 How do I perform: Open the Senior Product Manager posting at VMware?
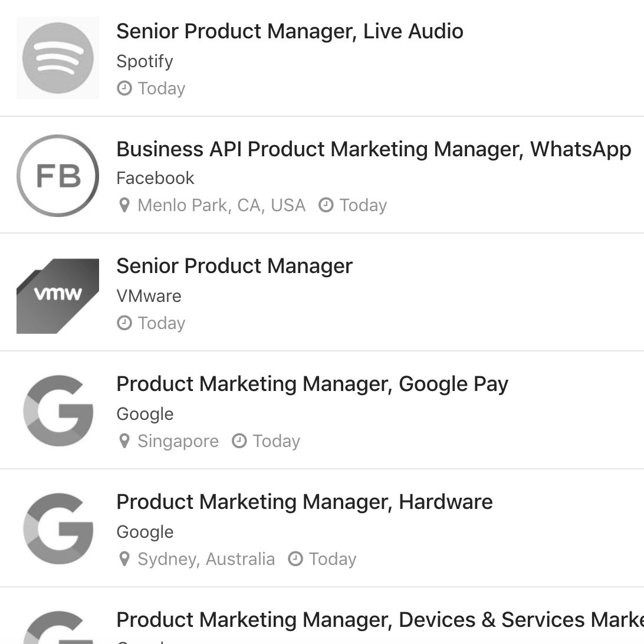pos(234,266)
